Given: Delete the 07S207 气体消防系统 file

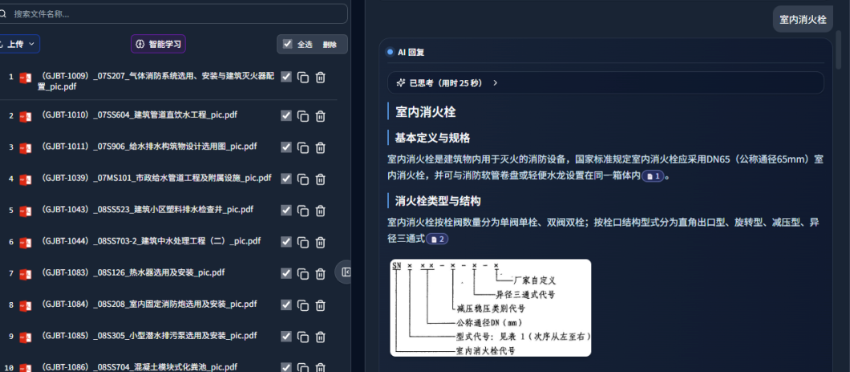Looking at the screenshot, I should click(x=320, y=78).
